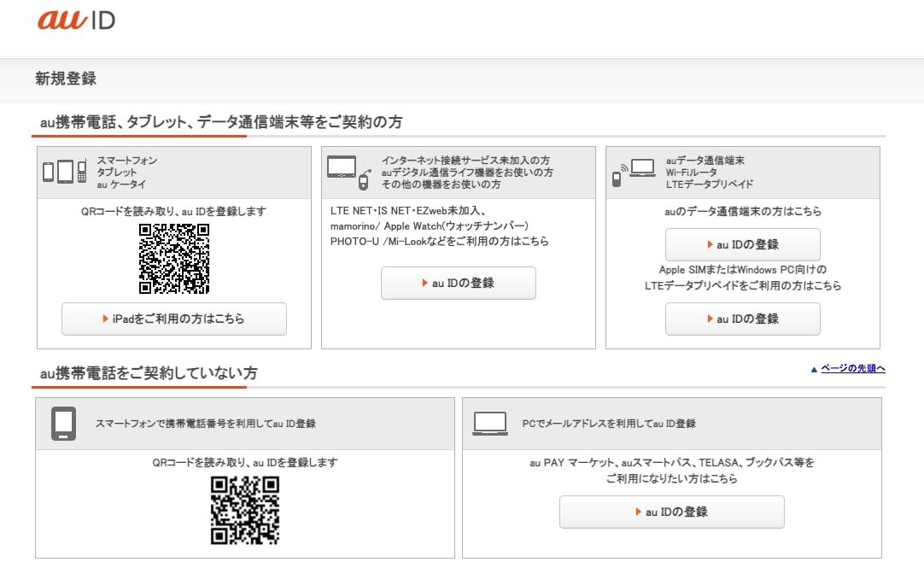This screenshot has height=568, width=924.
Task: Click heading au携帯電話をご契約していない方
Action: [149, 373]
